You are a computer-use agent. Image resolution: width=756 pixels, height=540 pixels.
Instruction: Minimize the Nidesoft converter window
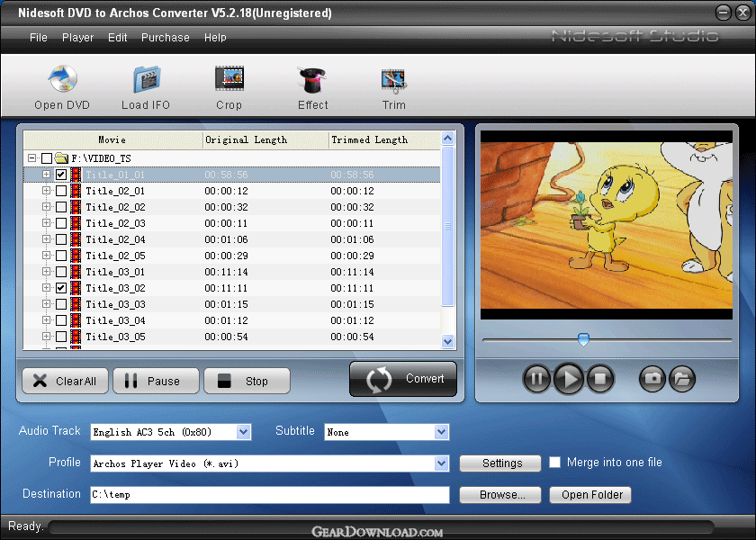(x=724, y=13)
